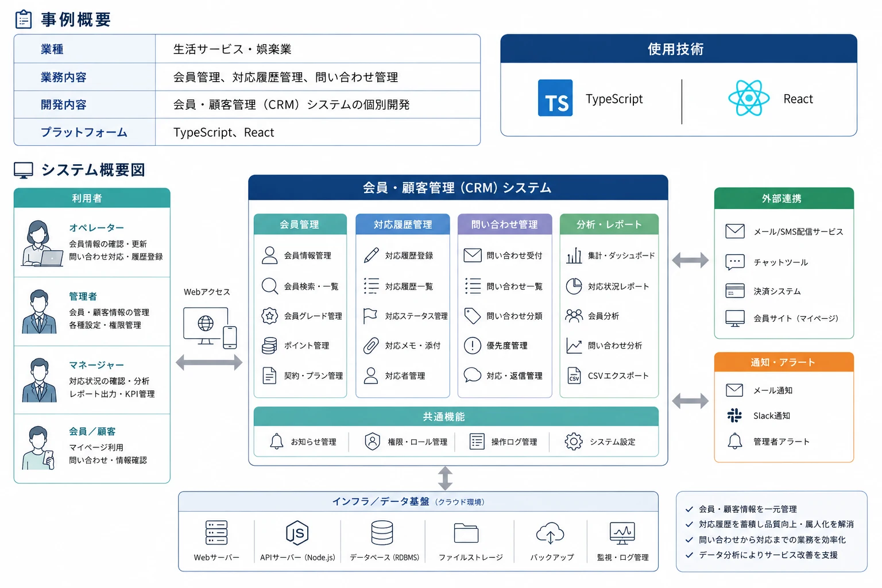This screenshot has height=588, width=882.
Task: Click the 会員情報管理 person icon
Action: coord(269,255)
